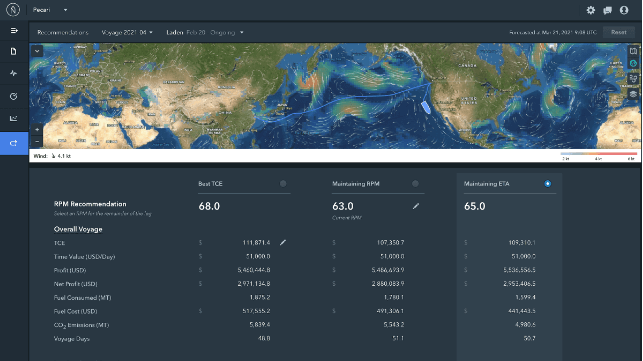643x361 pixels.
Task: Open the settings gear icon
Action: (591, 10)
